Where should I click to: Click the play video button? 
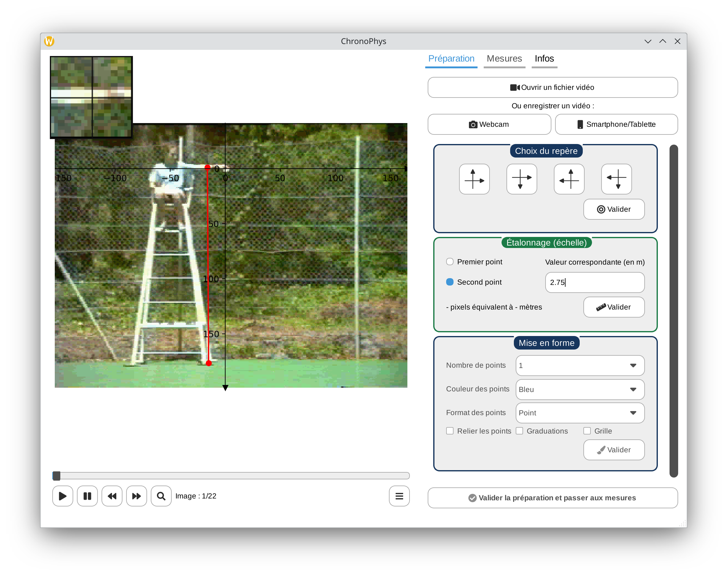(63, 496)
